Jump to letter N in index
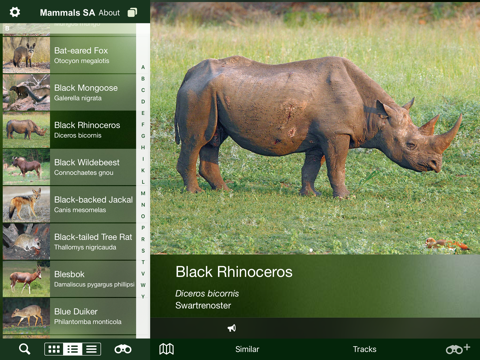Viewport: 480px width, 360px height. [143, 205]
